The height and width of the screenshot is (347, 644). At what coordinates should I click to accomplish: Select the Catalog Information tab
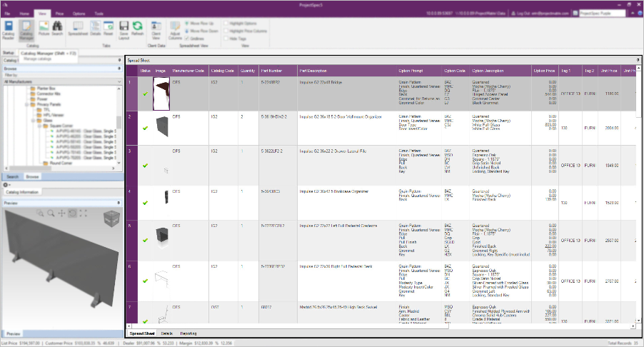click(22, 192)
